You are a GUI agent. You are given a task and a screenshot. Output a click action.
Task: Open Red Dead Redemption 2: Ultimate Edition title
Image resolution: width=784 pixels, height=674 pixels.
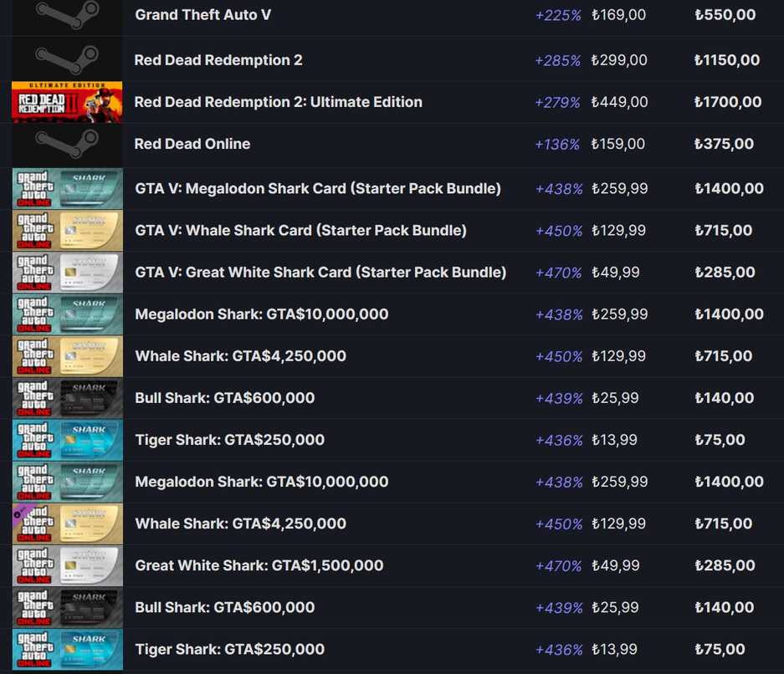click(279, 102)
